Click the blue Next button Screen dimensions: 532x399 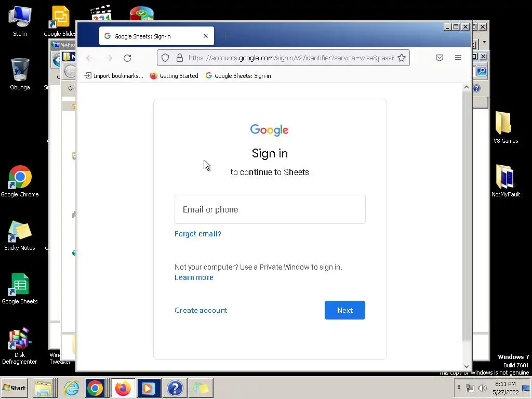coord(345,310)
